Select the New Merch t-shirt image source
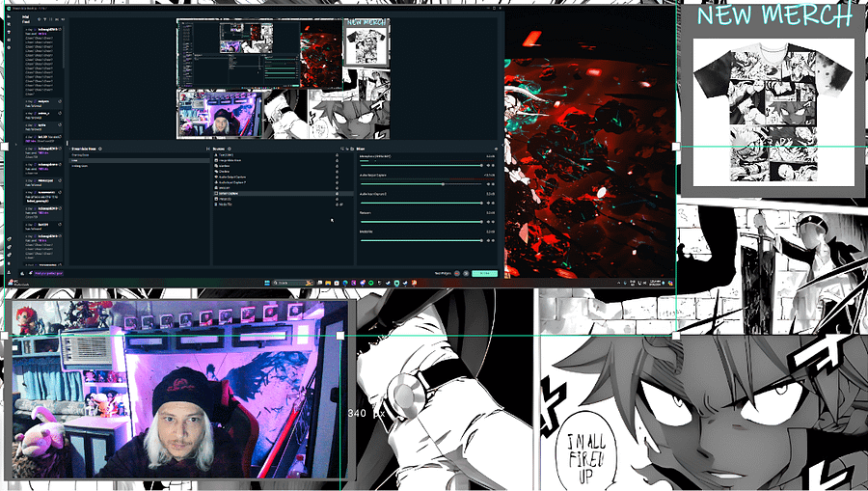The width and height of the screenshot is (868, 491). click(773, 112)
